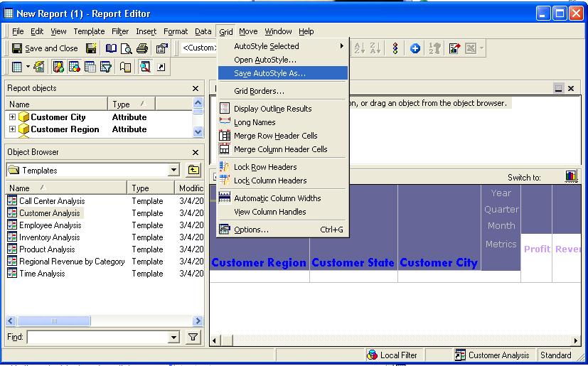Close the Report objects panel
The width and height of the screenshot is (588, 366).
(196, 89)
